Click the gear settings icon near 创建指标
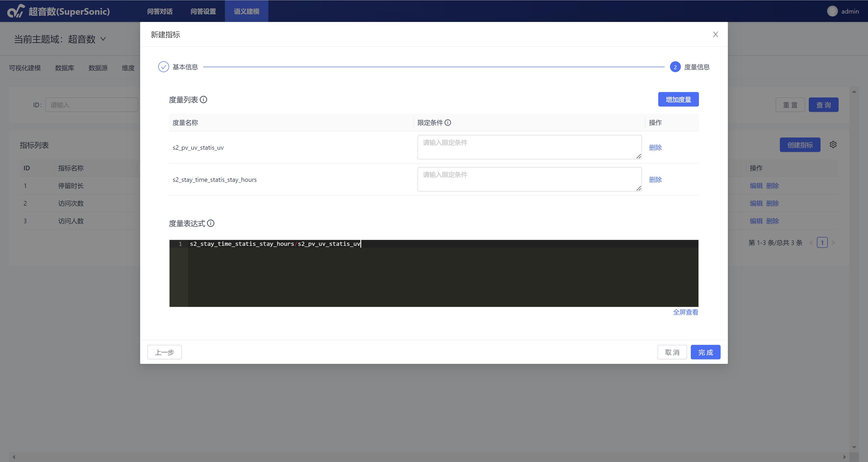Image resolution: width=868 pixels, height=462 pixels. click(x=833, y=145)
